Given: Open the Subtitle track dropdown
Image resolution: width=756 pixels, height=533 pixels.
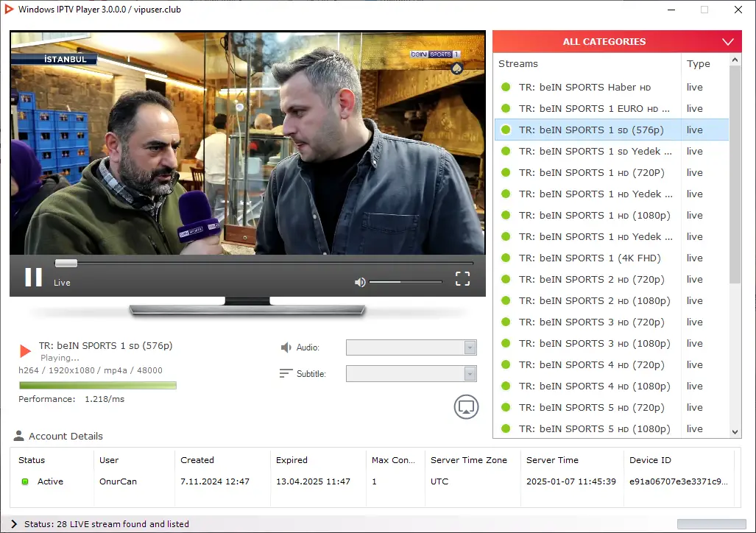Looking at the screenshot, I should click(411, 373).
